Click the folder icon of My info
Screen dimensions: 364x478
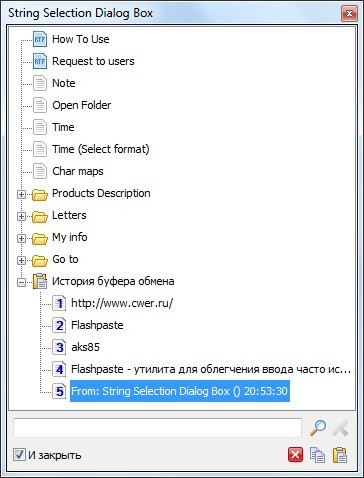click(40, 238)
